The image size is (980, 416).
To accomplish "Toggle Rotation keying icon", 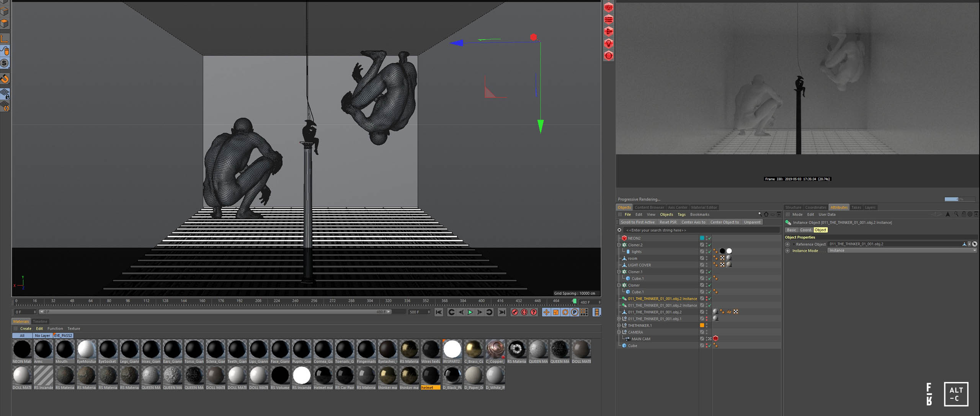I will (x=565, y=312).
